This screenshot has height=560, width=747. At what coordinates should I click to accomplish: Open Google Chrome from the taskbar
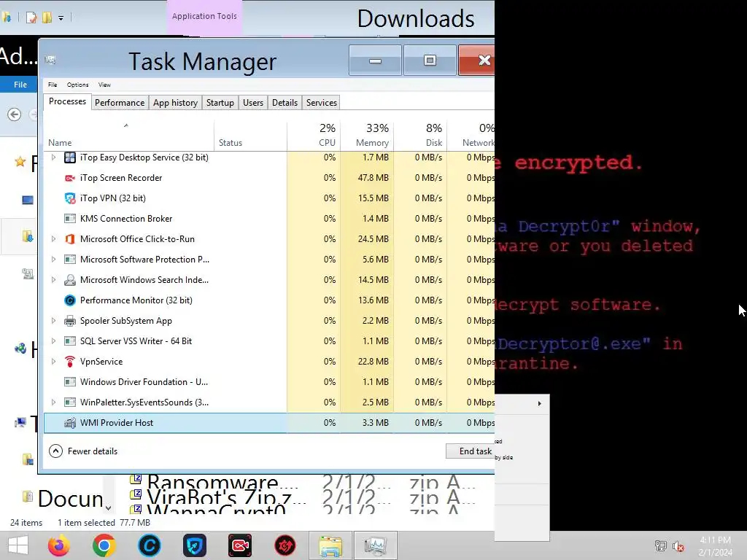pos(104,545)
